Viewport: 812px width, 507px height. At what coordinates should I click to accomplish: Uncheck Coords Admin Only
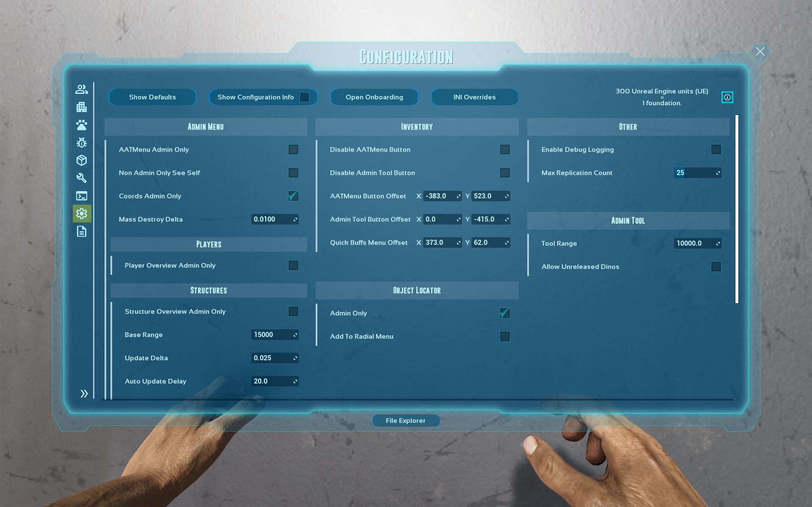[293, 196]
